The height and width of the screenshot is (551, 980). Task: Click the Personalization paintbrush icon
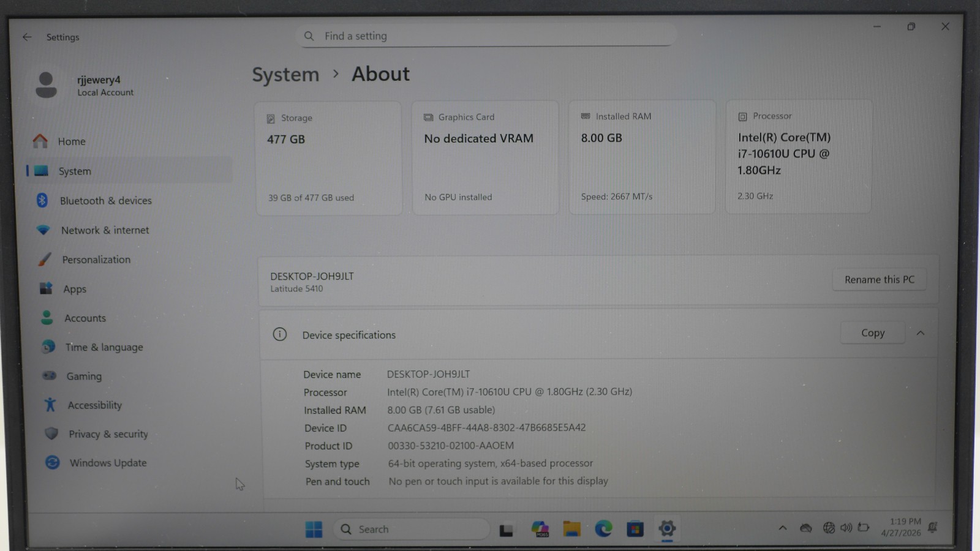45,259
